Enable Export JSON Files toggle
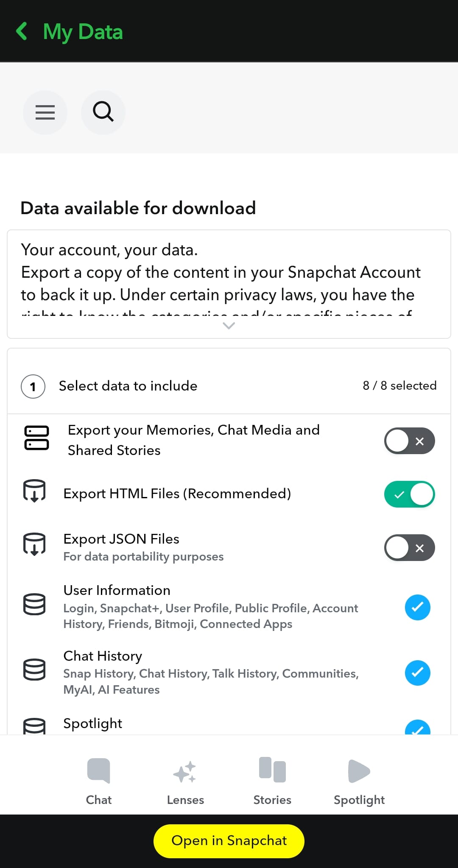 click(409, 548)
